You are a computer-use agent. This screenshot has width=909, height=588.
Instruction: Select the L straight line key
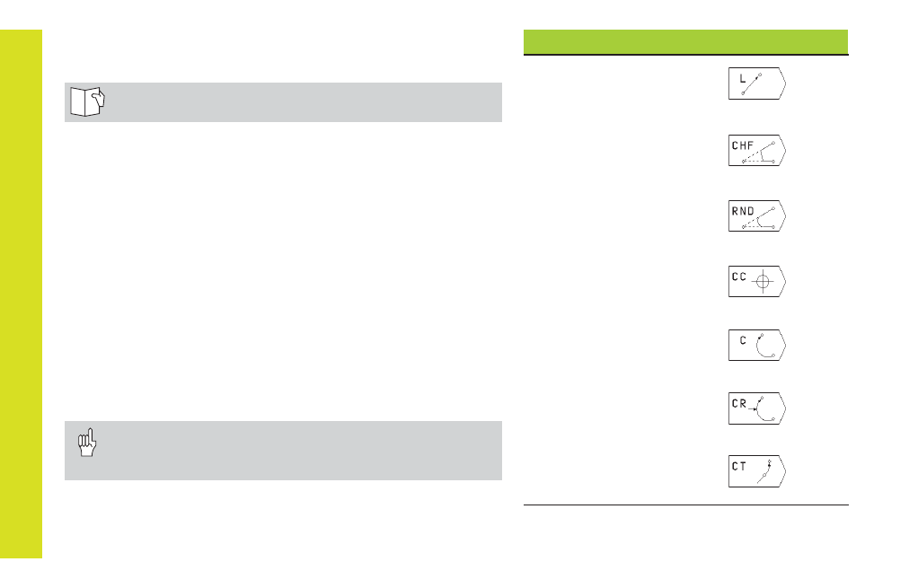click(757, 83)
